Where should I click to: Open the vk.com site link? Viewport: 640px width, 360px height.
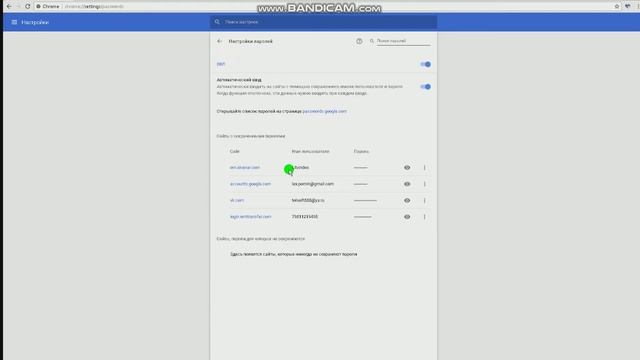pos(237,200)
